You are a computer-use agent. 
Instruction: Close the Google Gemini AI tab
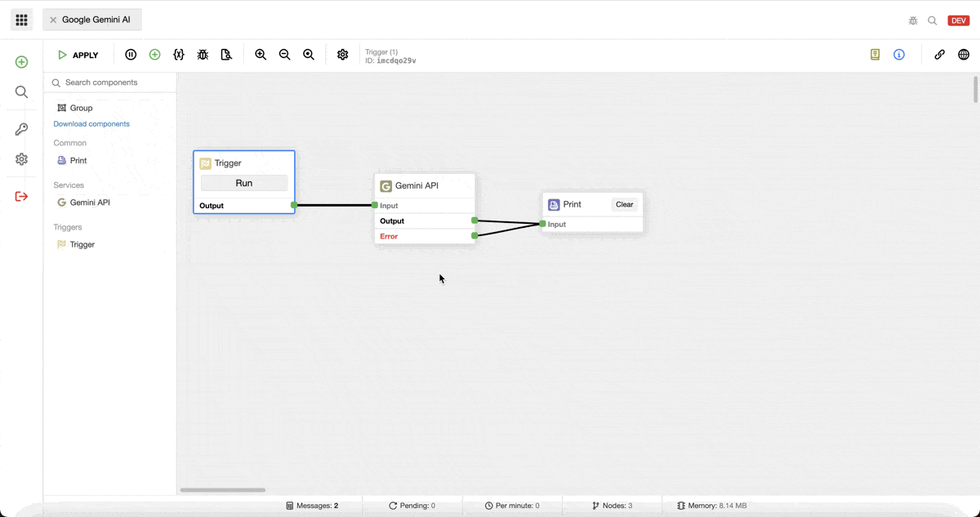(53, 20)
